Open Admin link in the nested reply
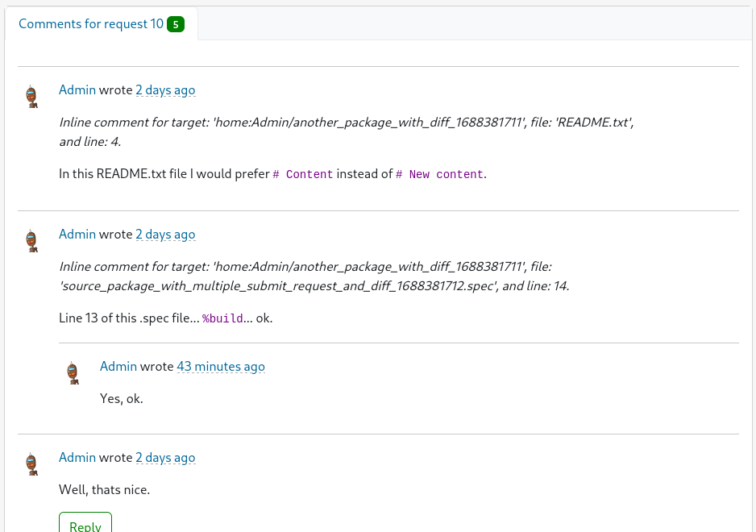Viewport: 756px width, 532px height. point(118,366)
